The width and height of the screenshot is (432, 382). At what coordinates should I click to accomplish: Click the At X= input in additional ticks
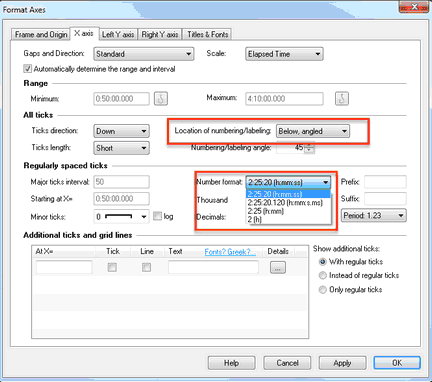point(64,267)
